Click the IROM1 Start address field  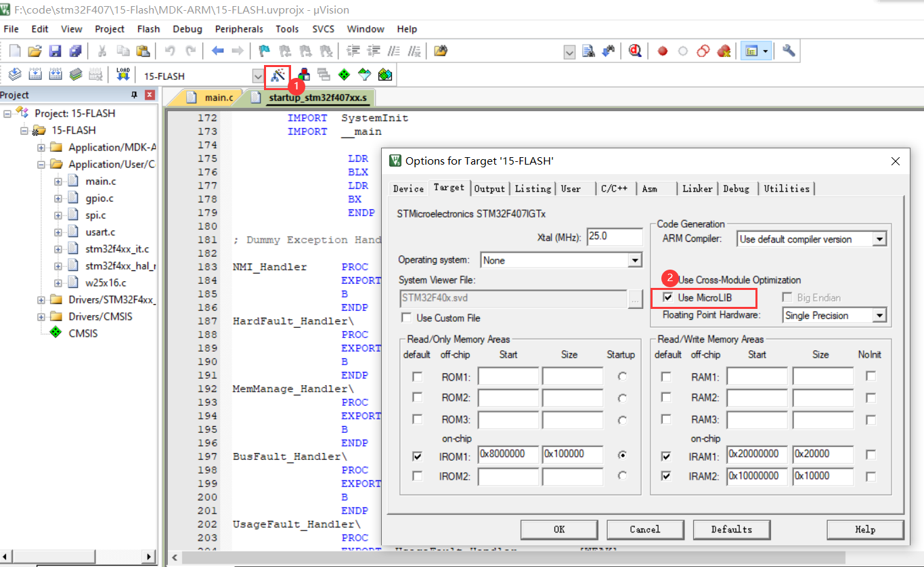tap(508, 455)
